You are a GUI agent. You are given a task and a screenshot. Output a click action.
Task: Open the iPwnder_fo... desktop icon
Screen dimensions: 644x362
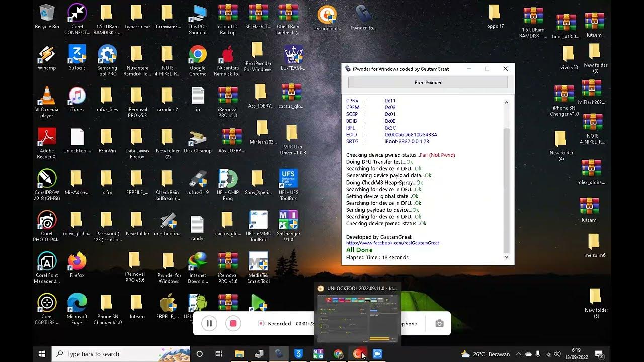362,18
